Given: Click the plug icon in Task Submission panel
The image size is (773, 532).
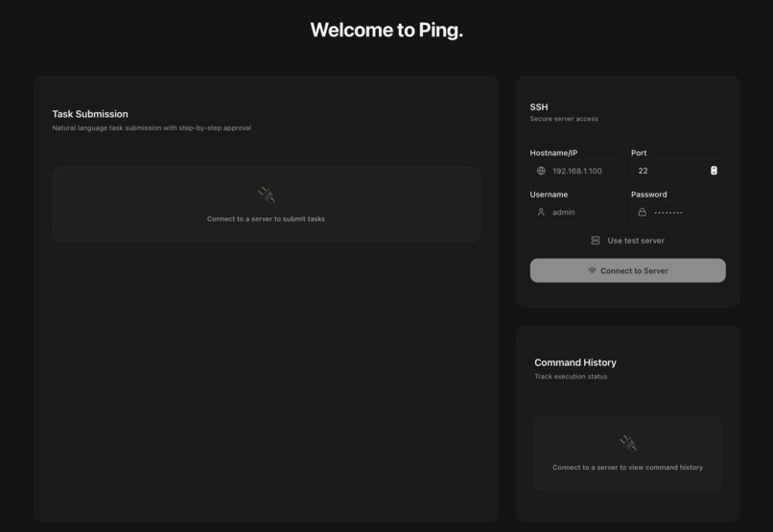Looking at the screenshot, I should pyautogui.click(x=267, y=196).
